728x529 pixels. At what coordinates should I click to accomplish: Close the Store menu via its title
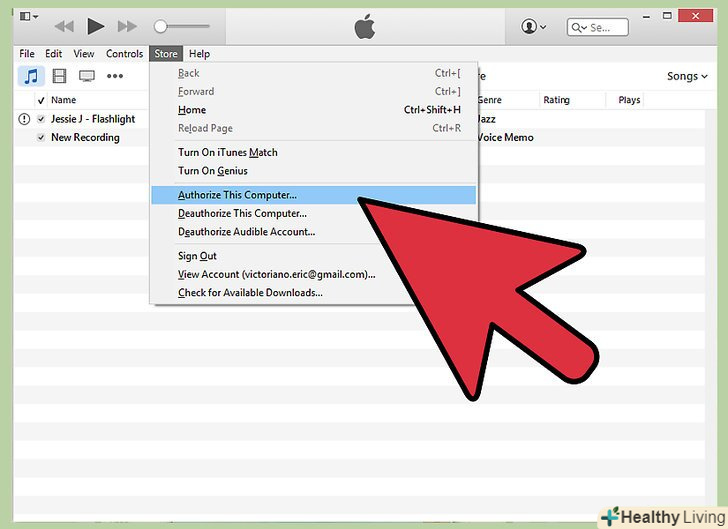coord(166,54)
